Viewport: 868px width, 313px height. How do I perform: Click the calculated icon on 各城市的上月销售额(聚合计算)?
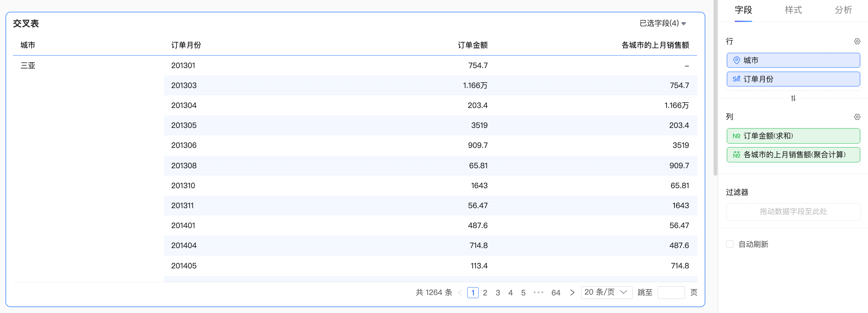coord(737,155)
